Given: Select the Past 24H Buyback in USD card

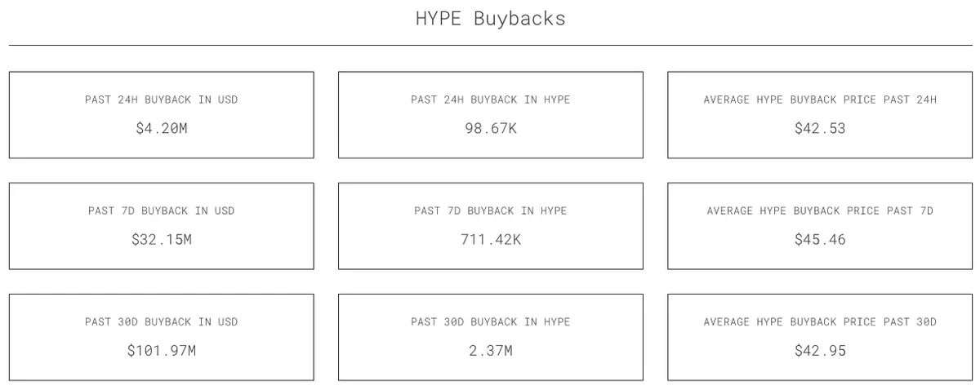Looking at the screenshot, I should coord(162,115).
